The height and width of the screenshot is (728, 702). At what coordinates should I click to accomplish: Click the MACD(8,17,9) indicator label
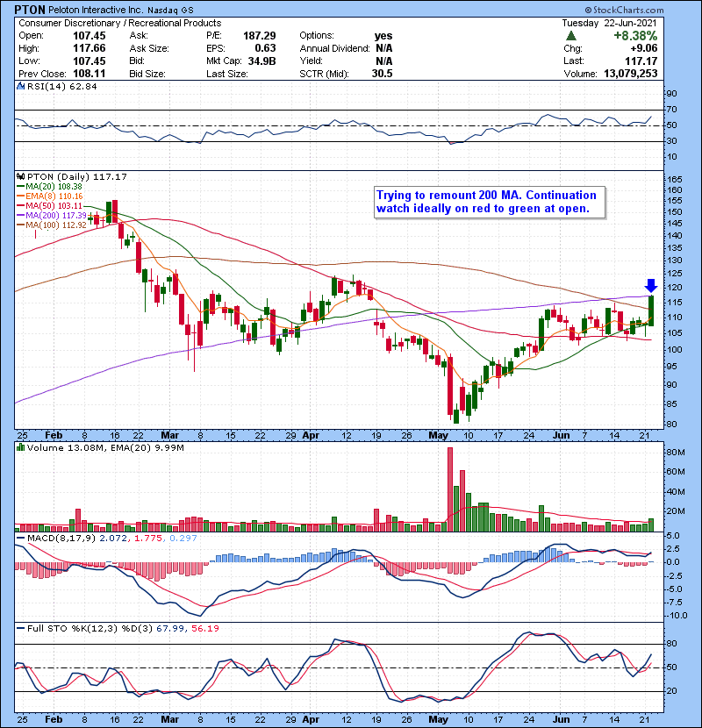(62, 539)
